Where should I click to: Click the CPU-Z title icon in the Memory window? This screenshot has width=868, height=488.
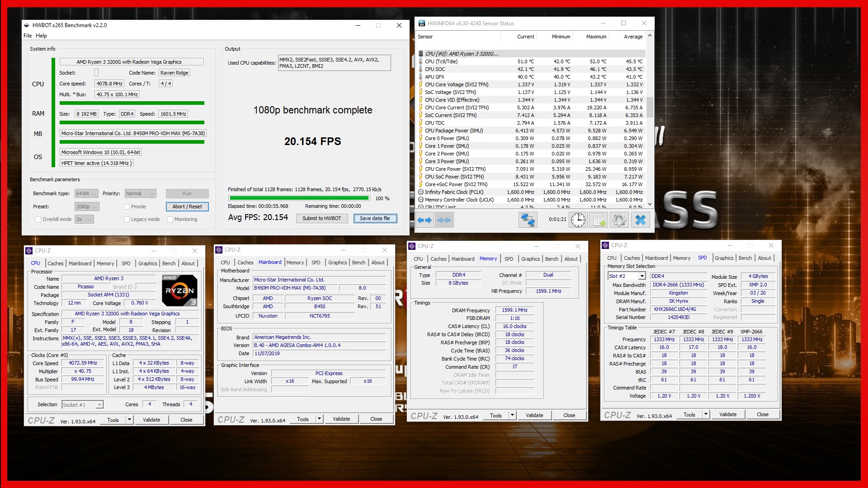412,246
